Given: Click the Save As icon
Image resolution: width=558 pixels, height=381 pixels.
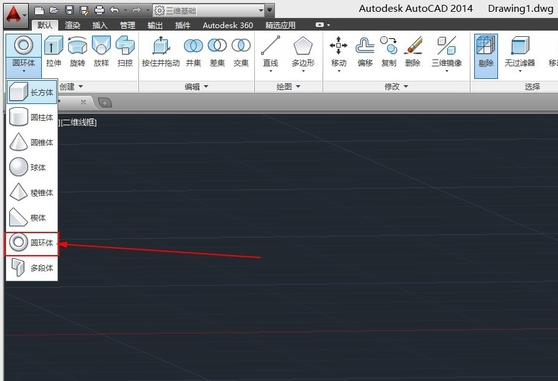Looking at the screenshot, I should (x=84, y=11).
